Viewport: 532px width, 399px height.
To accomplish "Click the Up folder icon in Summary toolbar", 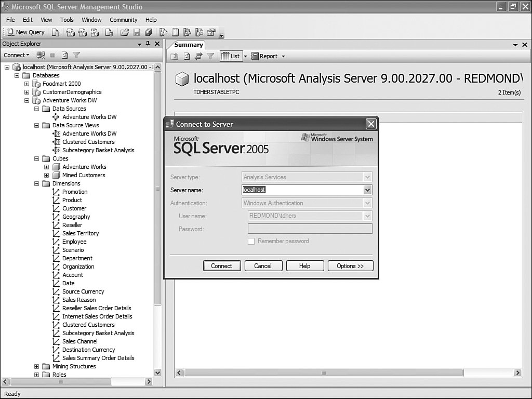I will coord(175,56).
